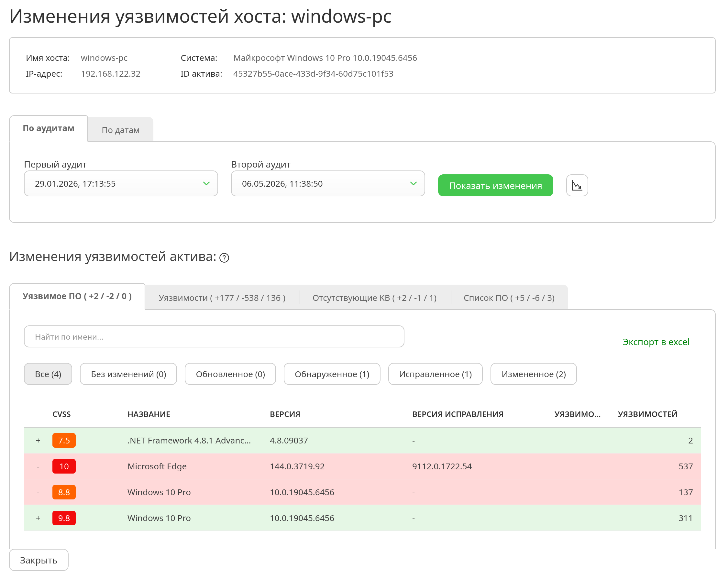Click plus marker on Windows 10 Pro 311 row

[x=38, y=518]
